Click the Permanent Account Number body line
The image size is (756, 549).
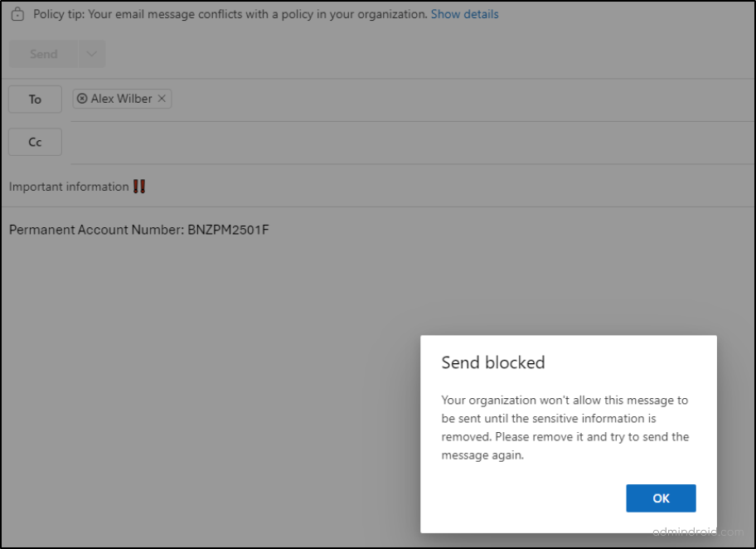tap(138, 230)
